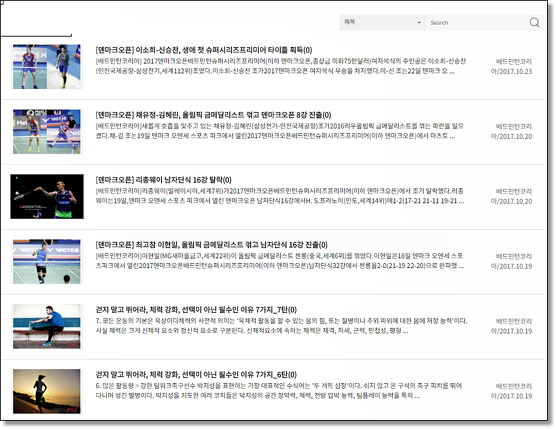
Task: Click the 2017.10.19 date of 6탄 article
Action: 512,396
